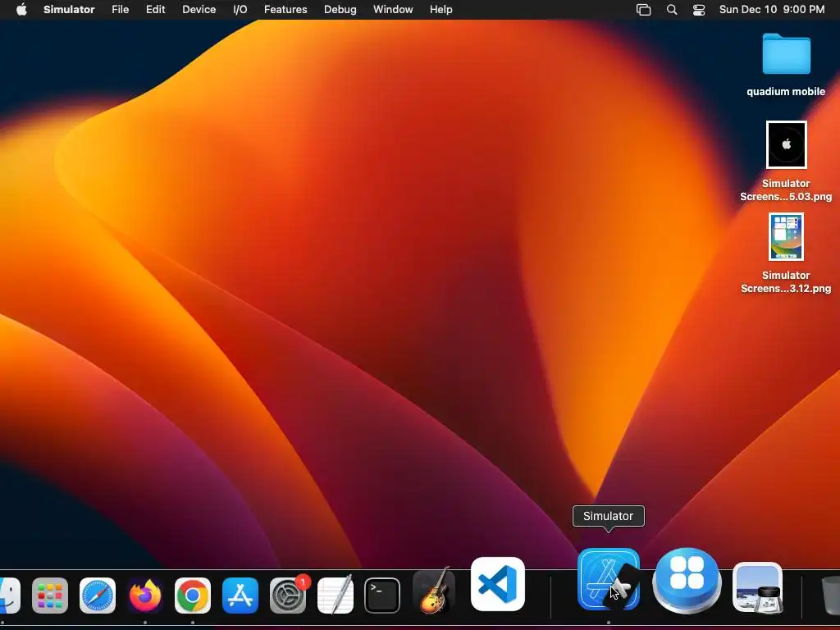Open the Window menu
840x630 pixels.
[393, 10]
